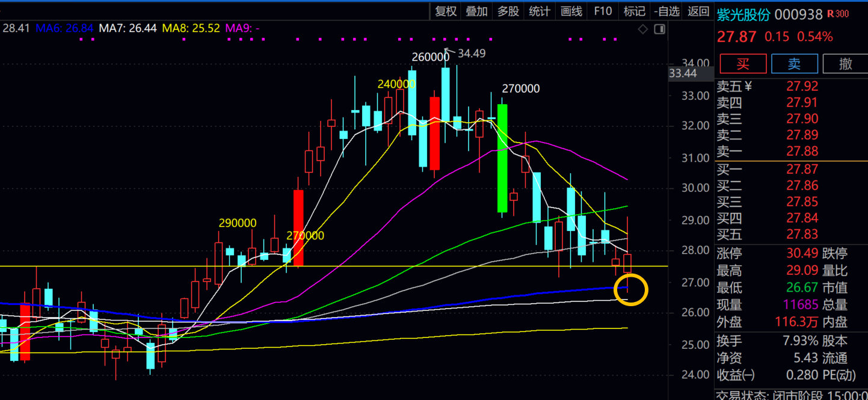Toggle the side panel icon beside the diamond
The image size is (868, 400).
click(660, 29)
